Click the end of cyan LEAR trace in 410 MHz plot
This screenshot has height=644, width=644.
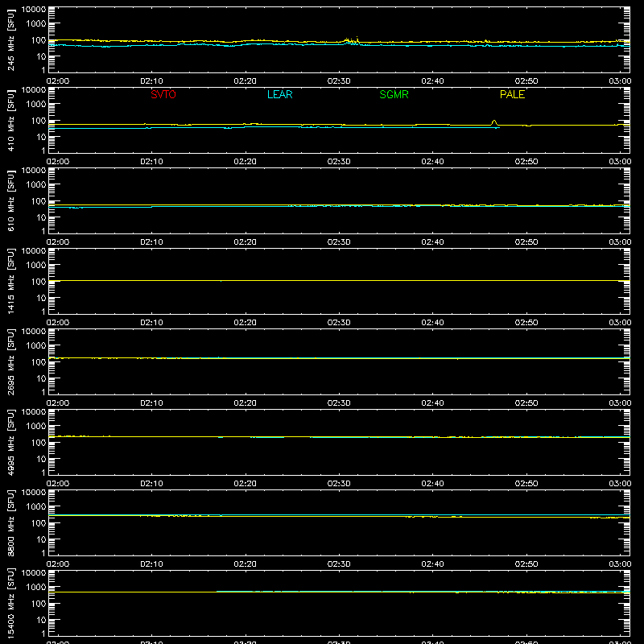(498, 128)
